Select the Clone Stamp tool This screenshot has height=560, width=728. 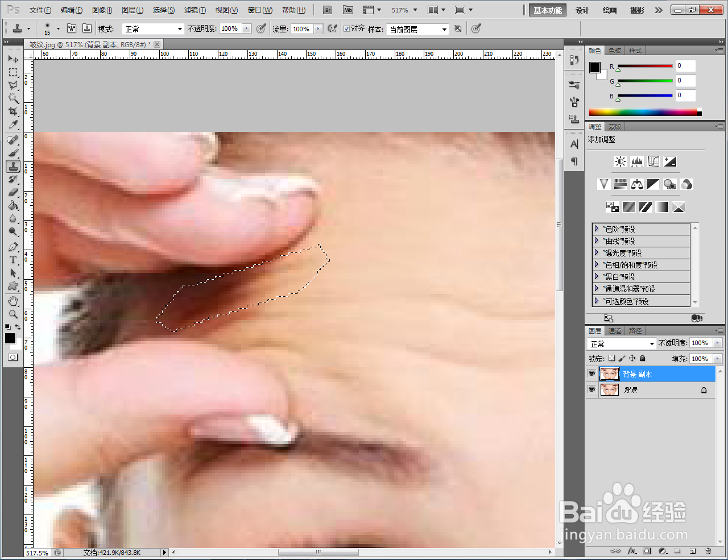click(x=13, y=166)
